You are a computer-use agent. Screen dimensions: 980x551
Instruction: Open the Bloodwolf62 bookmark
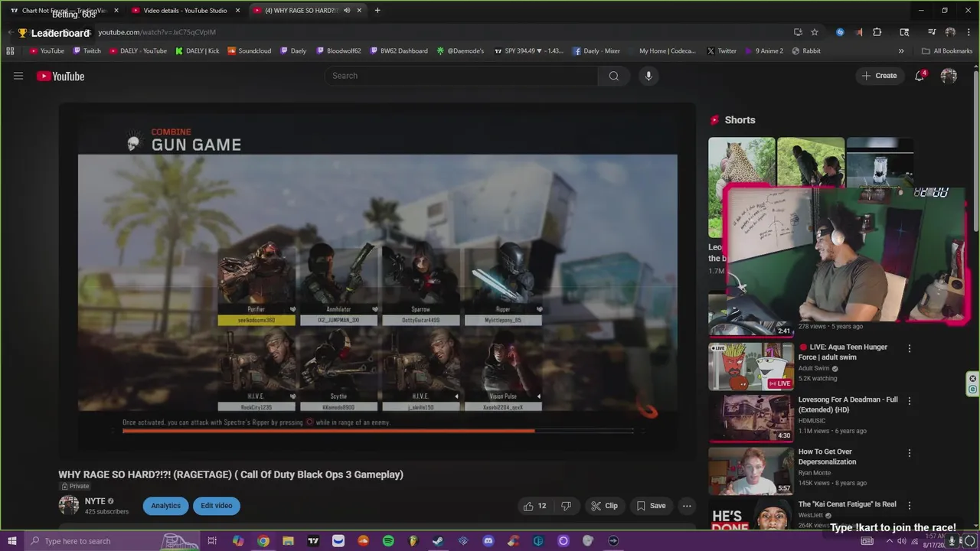click(338, 51)
